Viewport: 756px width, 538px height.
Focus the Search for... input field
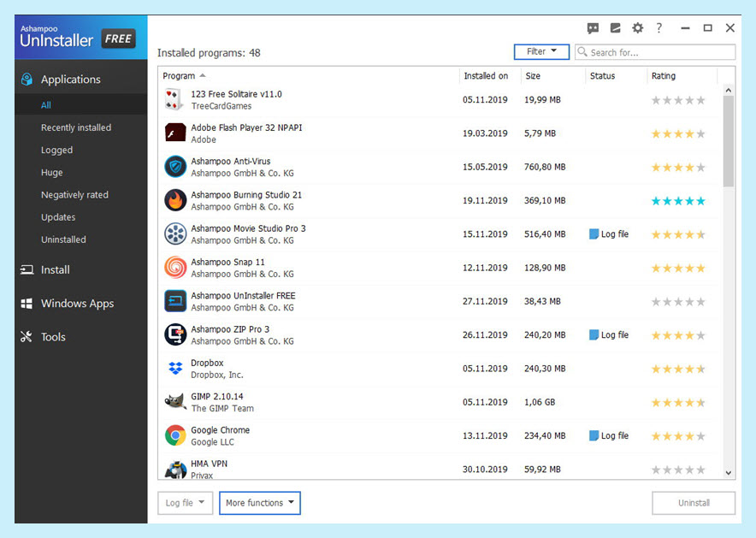coord(655,52)
